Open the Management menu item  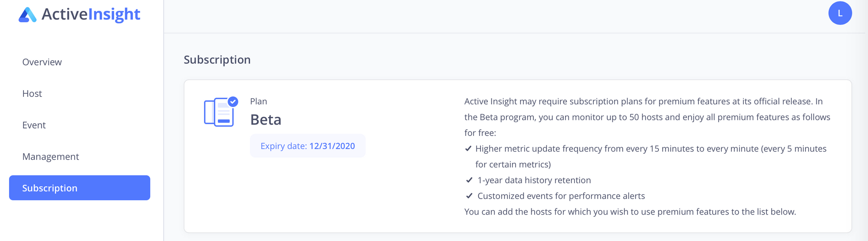pos(50,157)
